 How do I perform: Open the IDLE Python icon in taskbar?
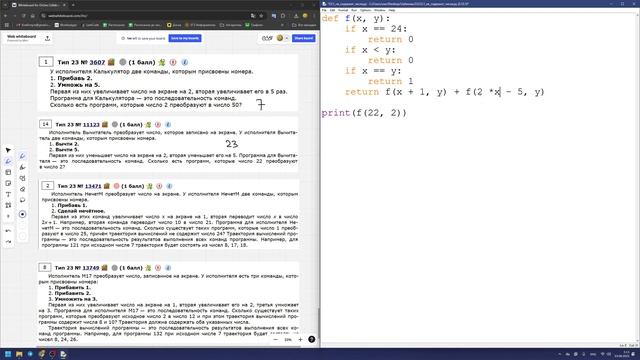pyautogui.click(x=64, y=354)
